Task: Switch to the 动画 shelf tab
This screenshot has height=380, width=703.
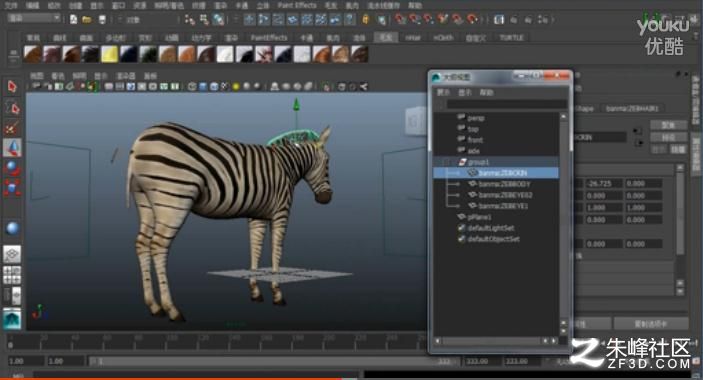Action: [x=172, y=38]
